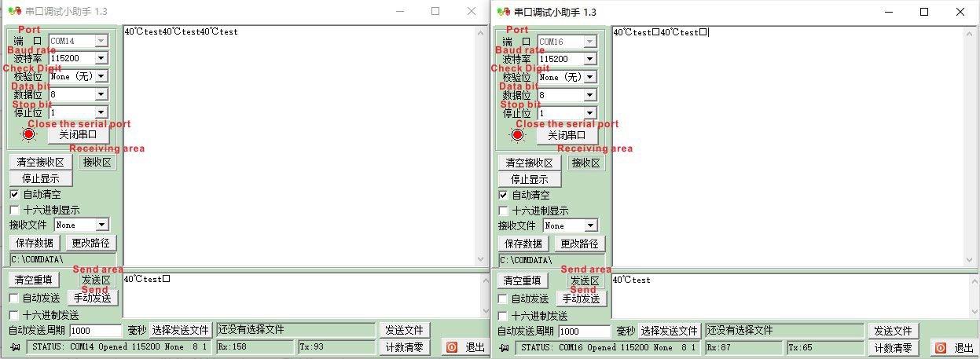
Task: Click the red port status light in COM14 window
Action: tap(29, 134)
